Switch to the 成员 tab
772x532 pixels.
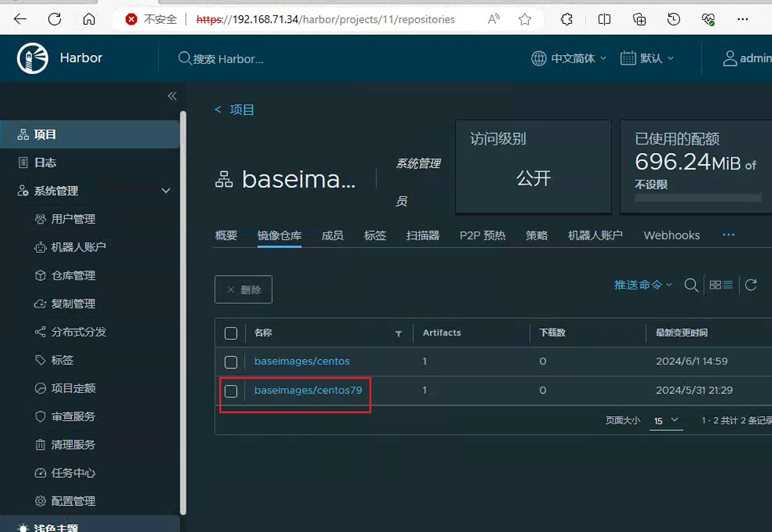coord(333,236)
